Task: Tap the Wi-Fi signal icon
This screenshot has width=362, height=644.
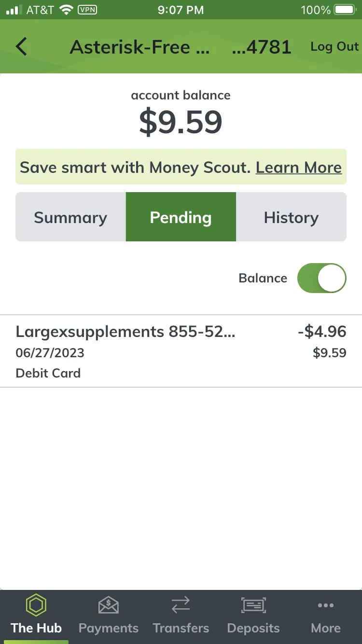Action: pos(65,10)
